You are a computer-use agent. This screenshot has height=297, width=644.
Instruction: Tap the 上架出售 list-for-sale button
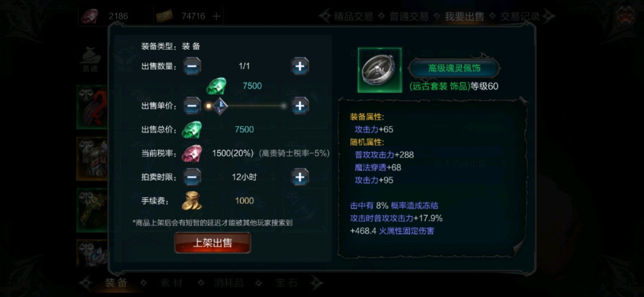(x=213, y=243)
